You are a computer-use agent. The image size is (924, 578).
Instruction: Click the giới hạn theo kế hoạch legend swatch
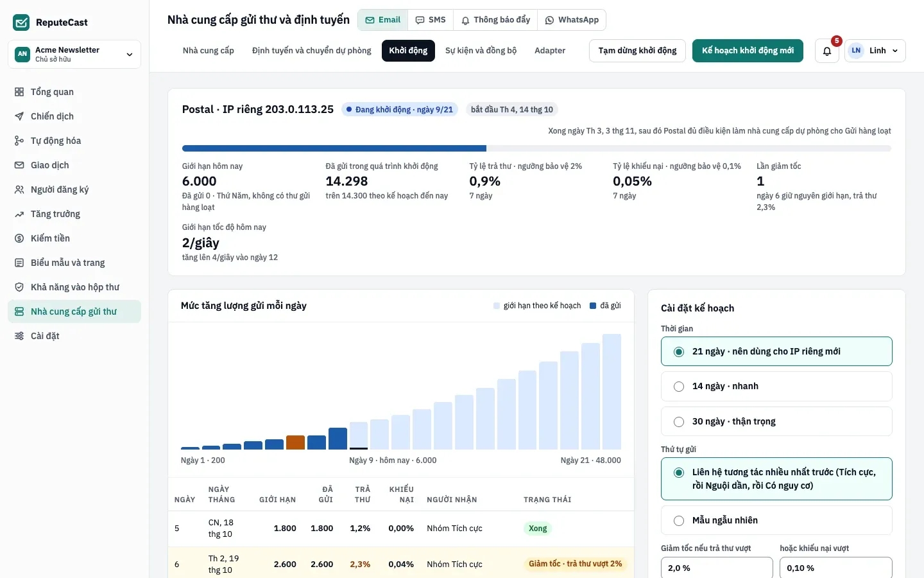[x=497, y=306]
